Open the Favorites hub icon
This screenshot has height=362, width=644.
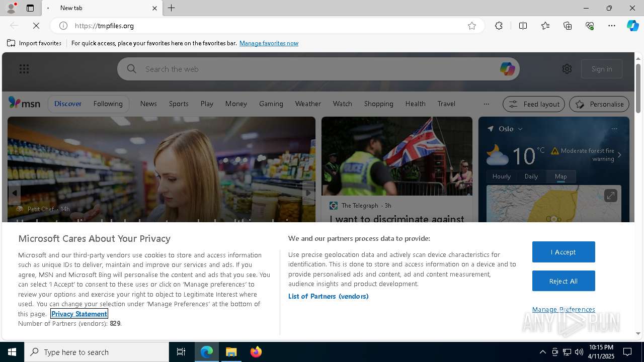tap(545, 26)
